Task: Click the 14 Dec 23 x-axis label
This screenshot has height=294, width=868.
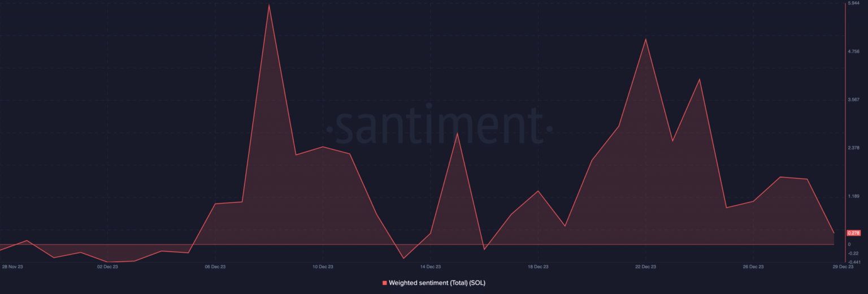Action: [x=430, y=266]
